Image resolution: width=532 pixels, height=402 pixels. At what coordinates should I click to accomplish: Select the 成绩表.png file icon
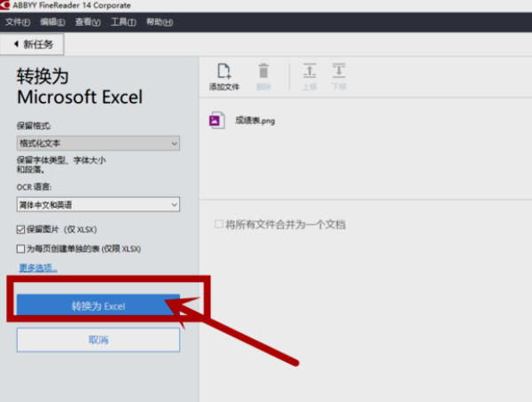217,120
